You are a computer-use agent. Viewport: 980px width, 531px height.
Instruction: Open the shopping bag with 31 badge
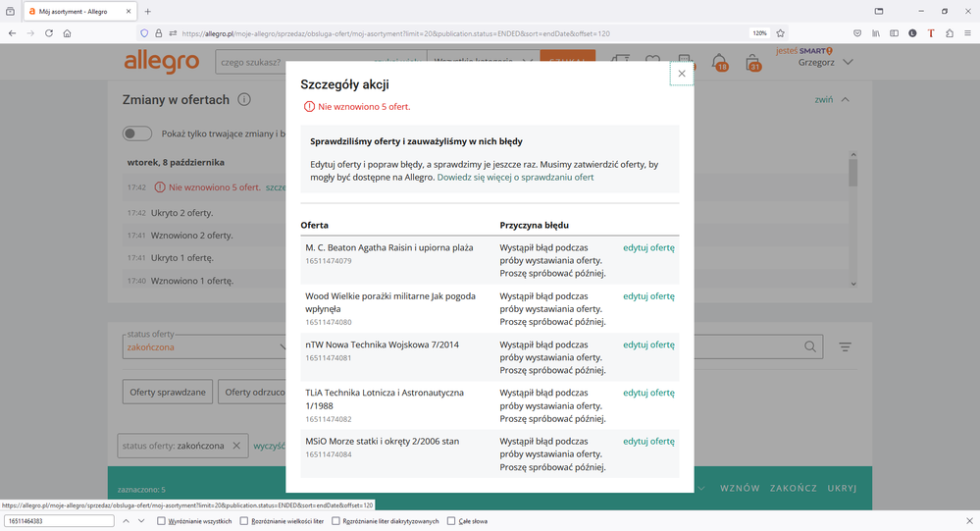752,62
